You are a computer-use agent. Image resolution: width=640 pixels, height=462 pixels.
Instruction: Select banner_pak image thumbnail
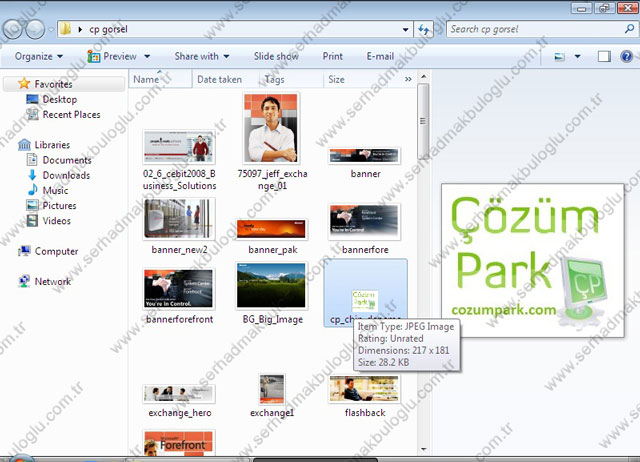271,229
